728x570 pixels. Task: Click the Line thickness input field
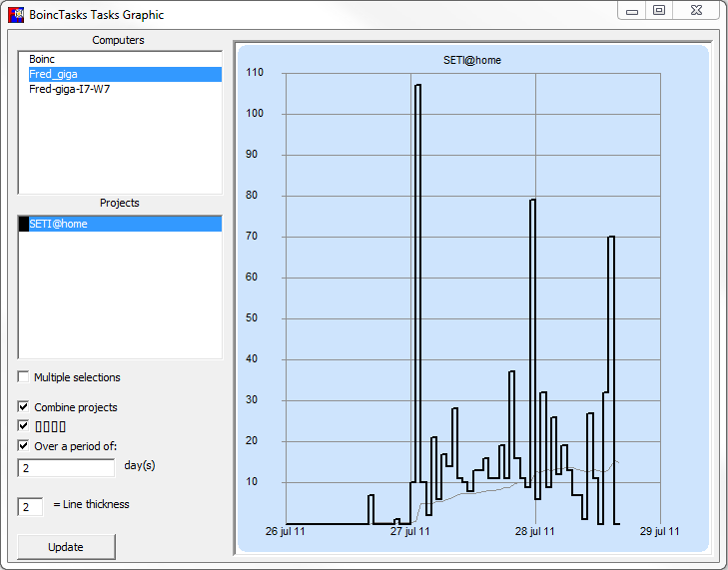click(30, 507)
